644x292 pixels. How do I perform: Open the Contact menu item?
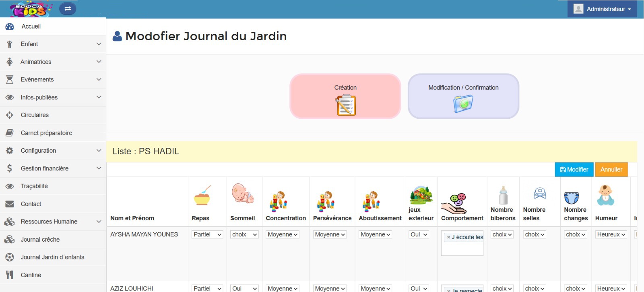point(53,204)
